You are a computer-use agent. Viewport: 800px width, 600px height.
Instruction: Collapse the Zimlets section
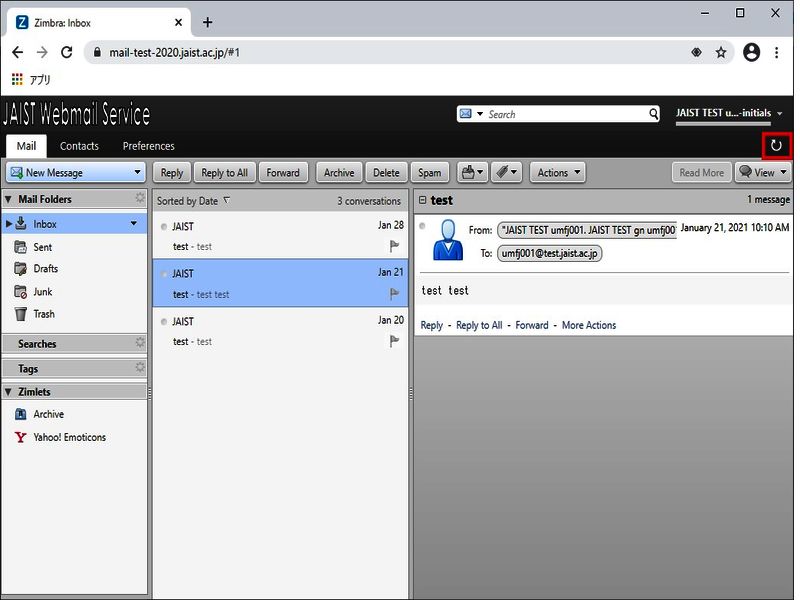(x=8, y=392)
